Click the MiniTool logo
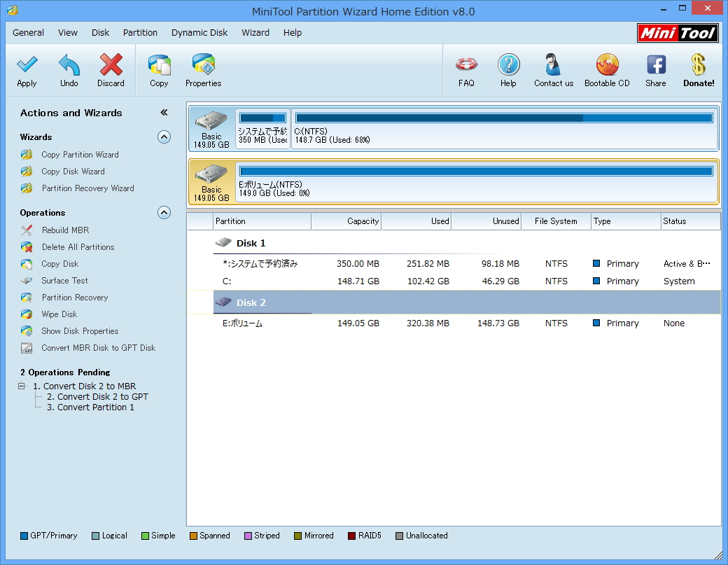The width and height of the screenshot is (728, 565). tap(678, 33)
